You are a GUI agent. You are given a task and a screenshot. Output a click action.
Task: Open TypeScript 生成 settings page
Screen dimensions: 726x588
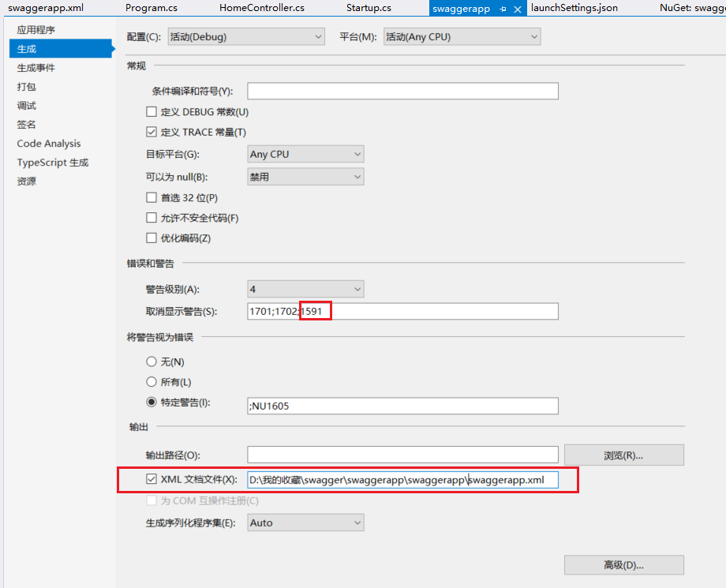coord(53,163)
